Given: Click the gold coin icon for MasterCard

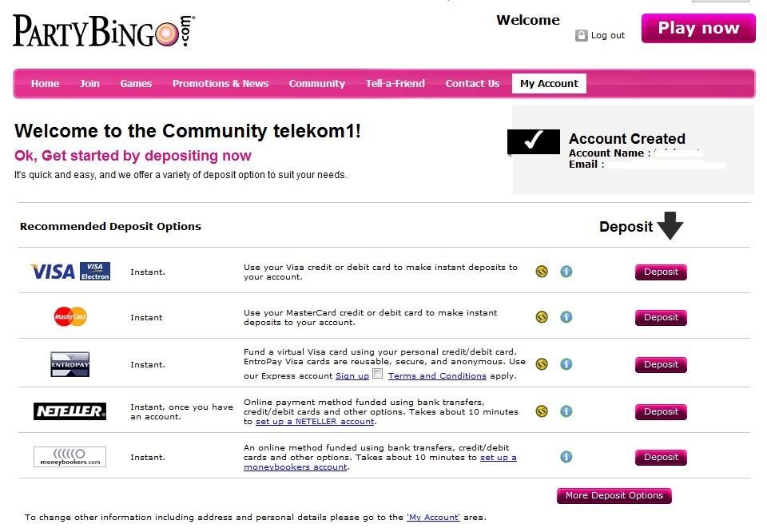Looking at the screenshot, I should 542,317.
